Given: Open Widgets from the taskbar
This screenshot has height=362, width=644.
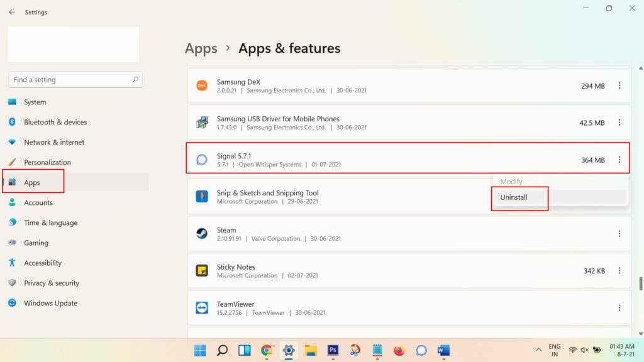Looking at the screenshot, I should click(x=245, y=350).
